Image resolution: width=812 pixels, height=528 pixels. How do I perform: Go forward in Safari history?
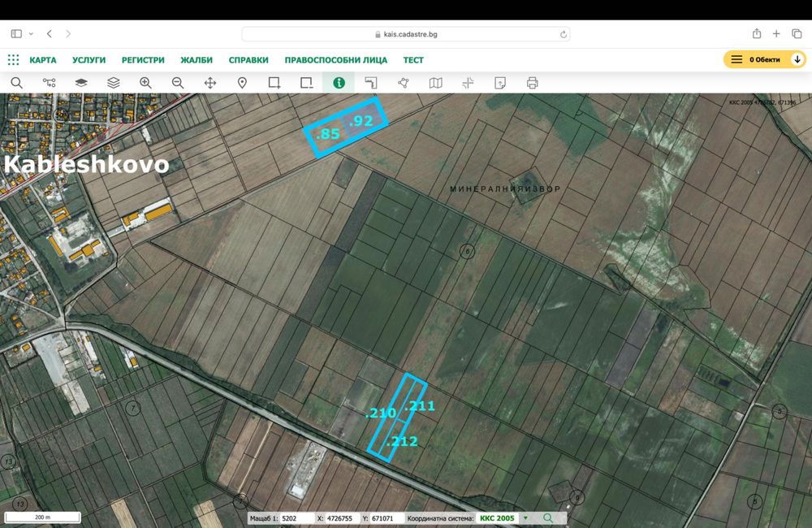[68, 33]
